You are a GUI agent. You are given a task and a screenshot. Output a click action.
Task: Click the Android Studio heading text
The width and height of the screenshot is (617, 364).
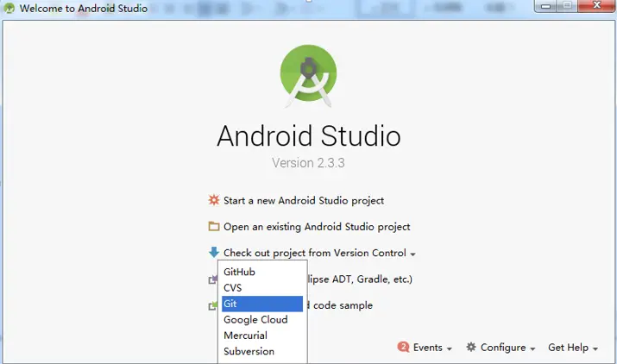pyautogui.click(x=309, y=136)
